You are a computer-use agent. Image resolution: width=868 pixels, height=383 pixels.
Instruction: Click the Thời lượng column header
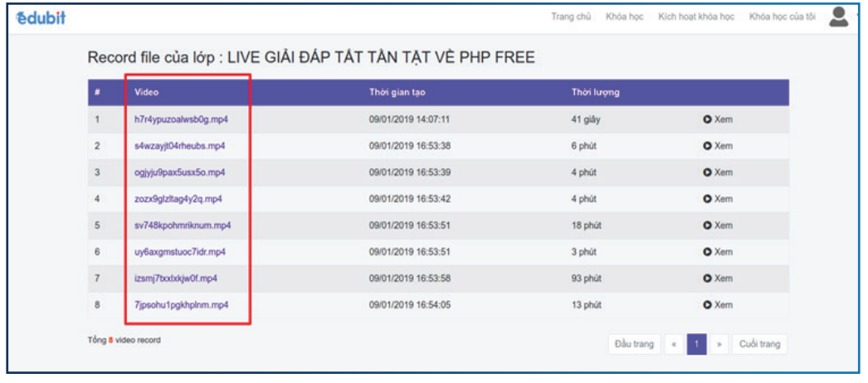pos(595,93)
